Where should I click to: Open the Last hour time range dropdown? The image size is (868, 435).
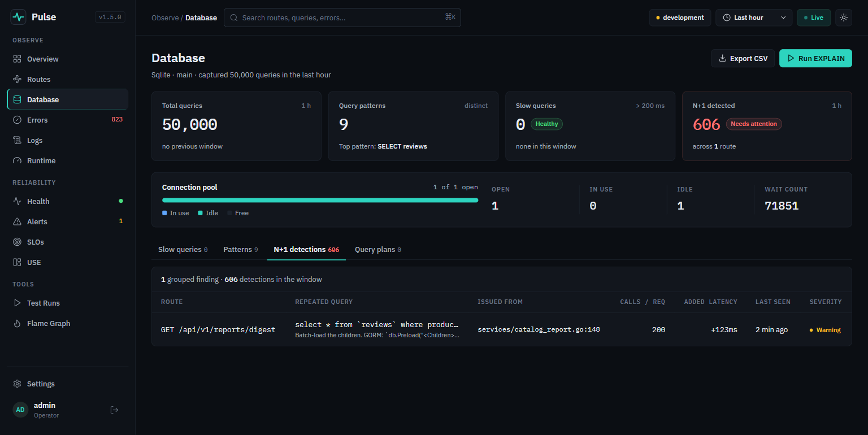(x=754, y=18)
